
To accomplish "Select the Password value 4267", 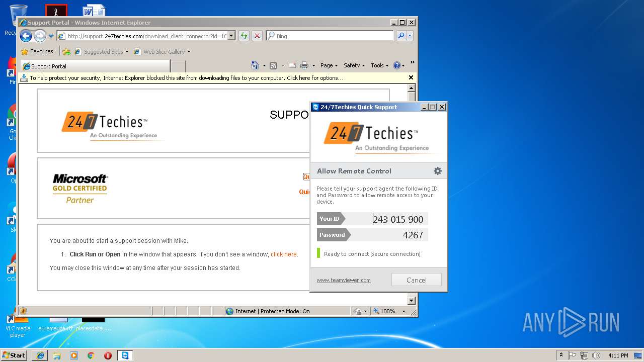I will [413, 235].
